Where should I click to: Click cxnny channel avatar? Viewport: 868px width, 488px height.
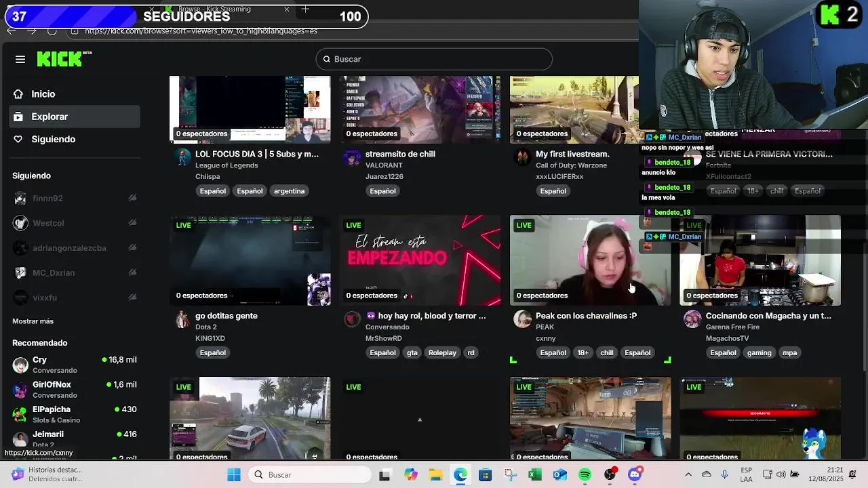coord(522,320)
